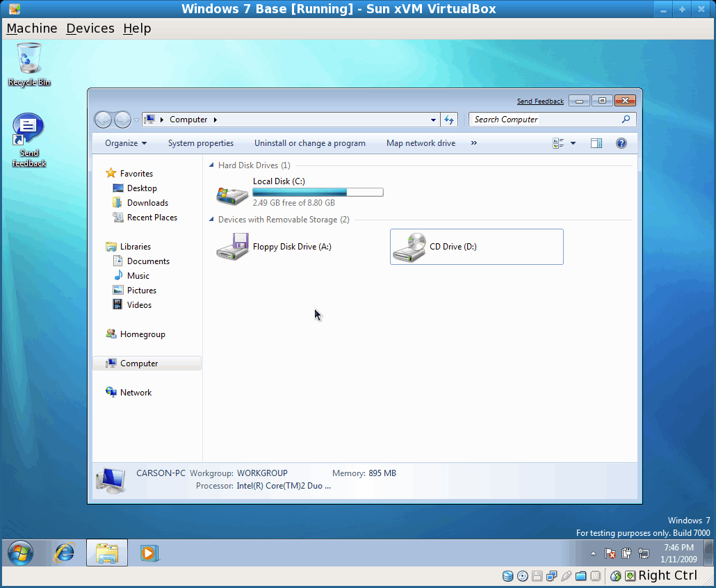Launch Internet Explorer from taskbar

tap(65, 553)
